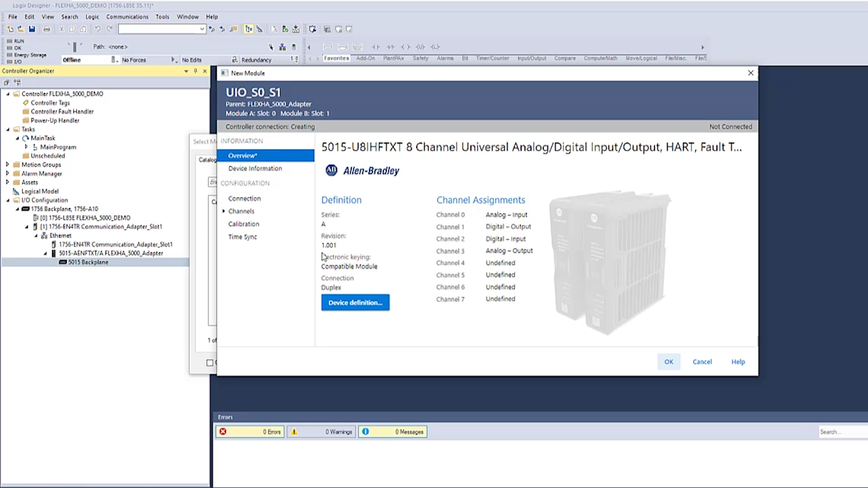Insert a rung using the rung instruction icon
Viewport: 868px width, 488px height.
328,47
